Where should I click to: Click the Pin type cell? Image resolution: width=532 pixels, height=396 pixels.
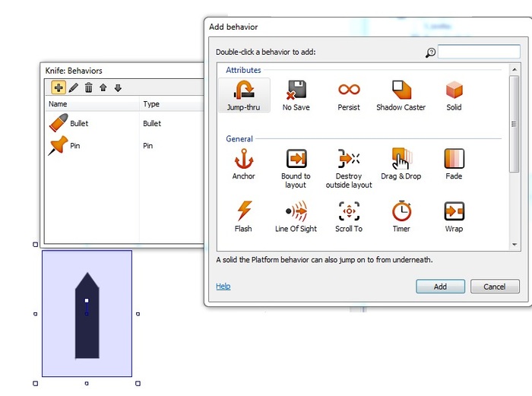pos(147,146)
